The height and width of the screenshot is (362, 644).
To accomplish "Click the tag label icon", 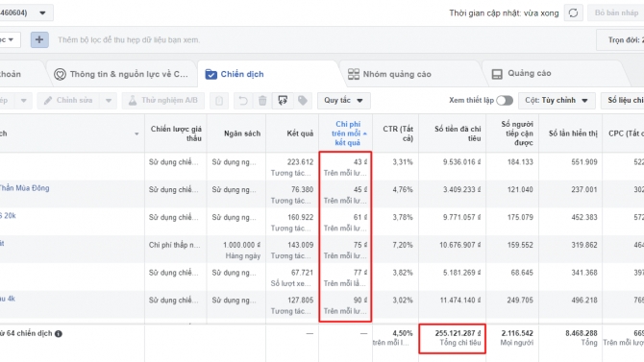I will [303, 101].
